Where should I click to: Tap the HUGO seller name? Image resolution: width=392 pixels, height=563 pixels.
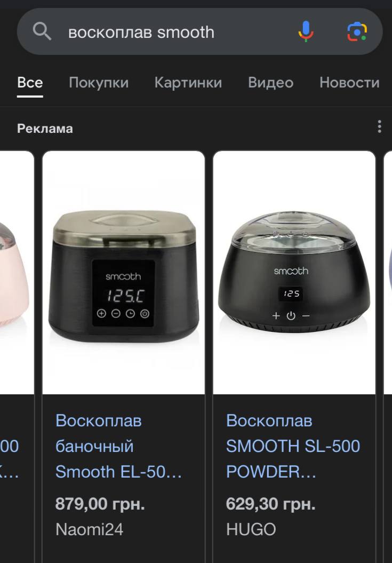pyautogui.click(x=251, y=529)
